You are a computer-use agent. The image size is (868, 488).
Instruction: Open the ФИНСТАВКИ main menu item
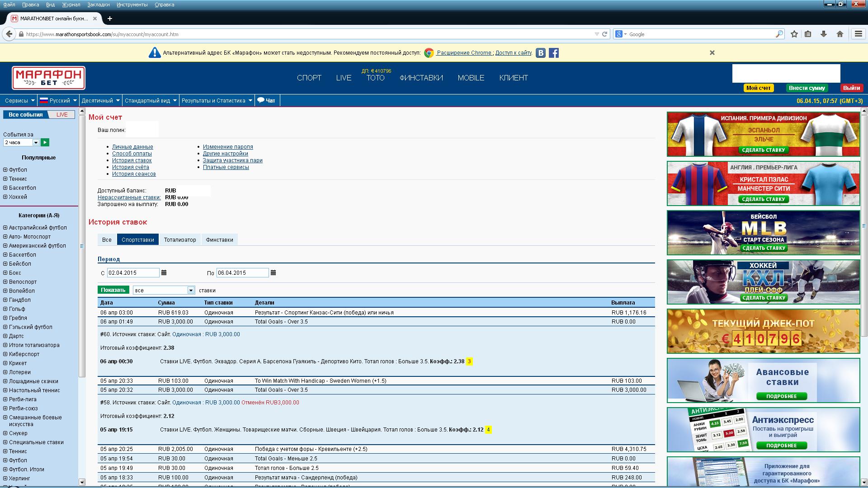[x=421, y=78]
